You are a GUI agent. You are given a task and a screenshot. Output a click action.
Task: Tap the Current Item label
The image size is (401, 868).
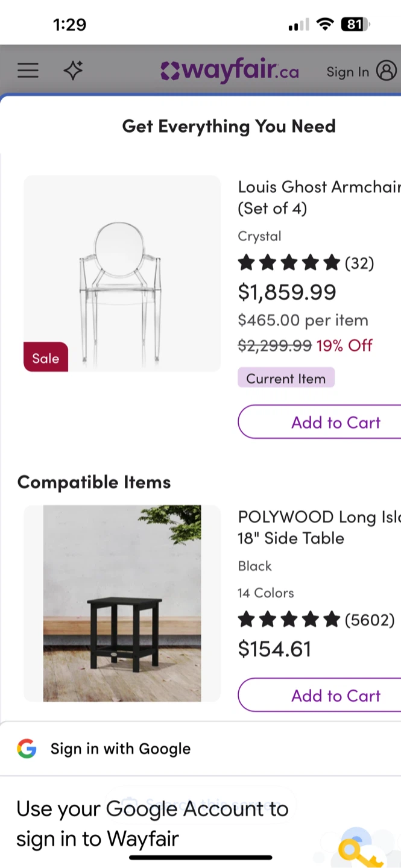[x=286, y=379]
